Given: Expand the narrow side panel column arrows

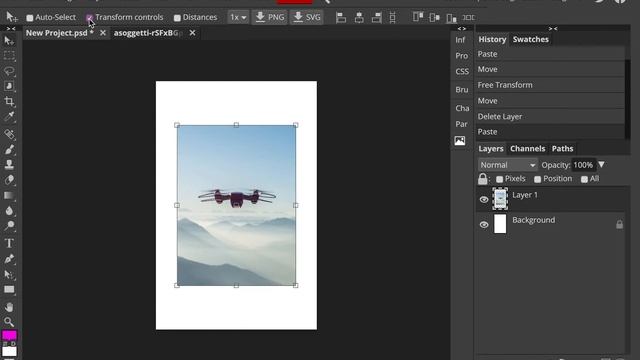Looking at the screenshot, I should pyautogui.click(x=462, y=29).
